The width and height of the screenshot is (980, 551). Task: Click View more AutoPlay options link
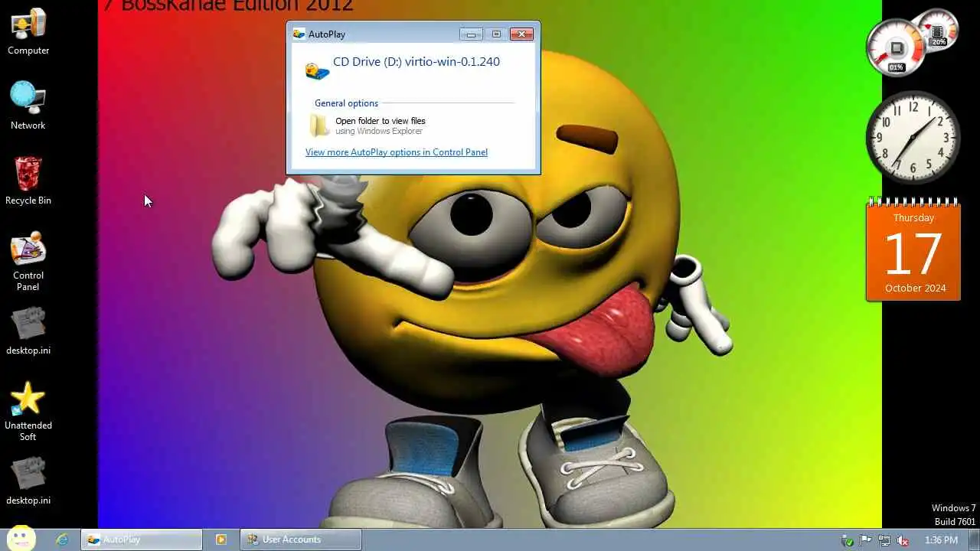point(397,152)
